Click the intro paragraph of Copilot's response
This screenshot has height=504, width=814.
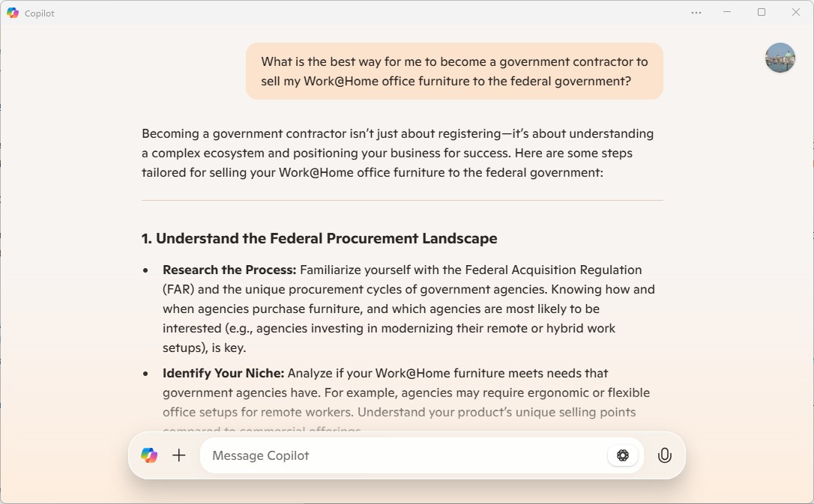click(x=397, y=153)
